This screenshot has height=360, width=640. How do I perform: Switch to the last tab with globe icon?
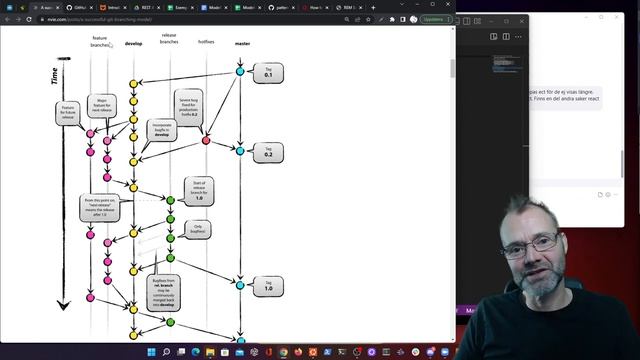click(348, 7)
